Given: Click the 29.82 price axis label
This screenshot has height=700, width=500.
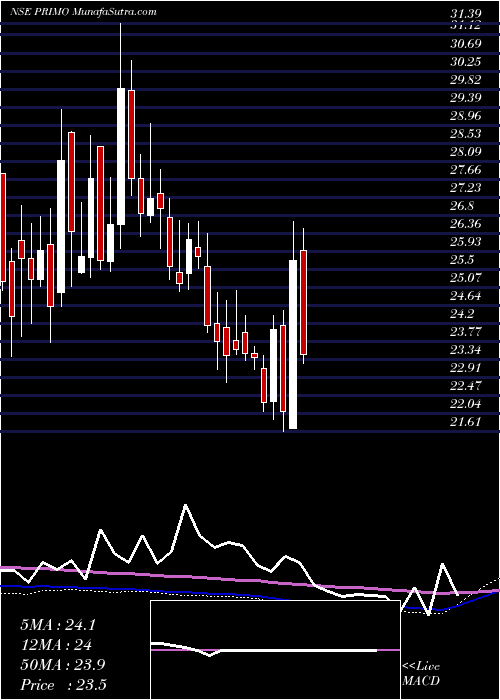Looking at the screenshot, I should [465, 80].
